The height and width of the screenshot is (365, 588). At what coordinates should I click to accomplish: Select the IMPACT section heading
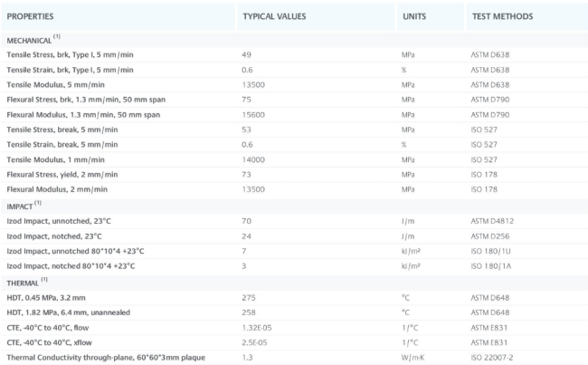pos(22,206)
